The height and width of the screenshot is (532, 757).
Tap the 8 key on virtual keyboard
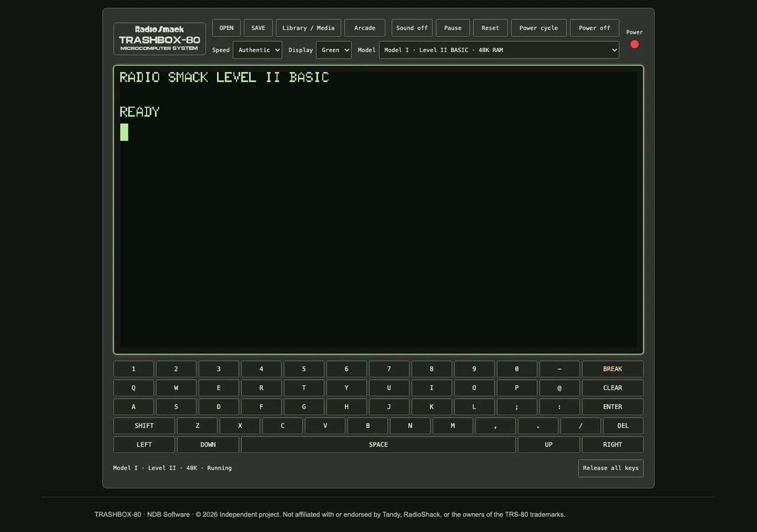[x=432, y=369]
